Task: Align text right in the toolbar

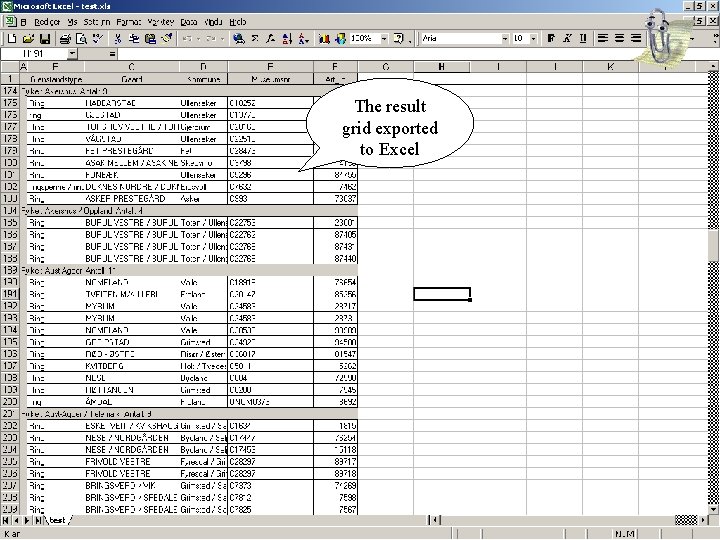Action: (636, 39)
